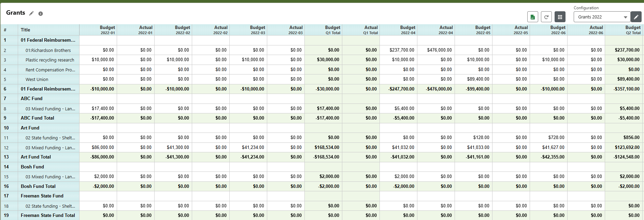This screenshot has height=220, width=644.
Task: Click row number 13 cell
Action: pos(9,157)
